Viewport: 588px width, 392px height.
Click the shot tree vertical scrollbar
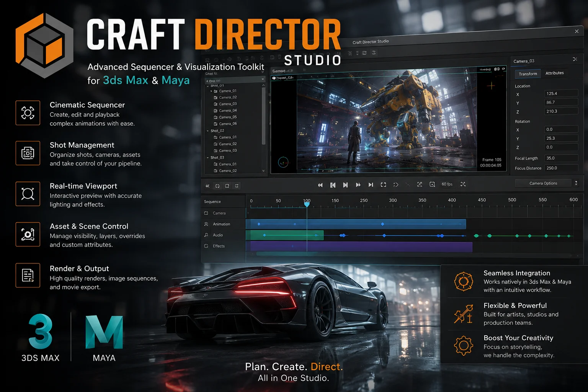click(263, 116)
